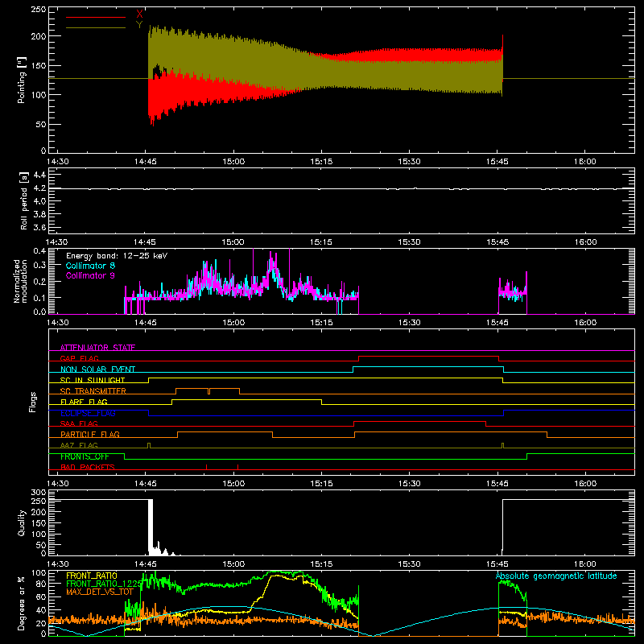Select the green FRONT_RATIO_1225 legend label
644x644 pixels.
(104, 584)
